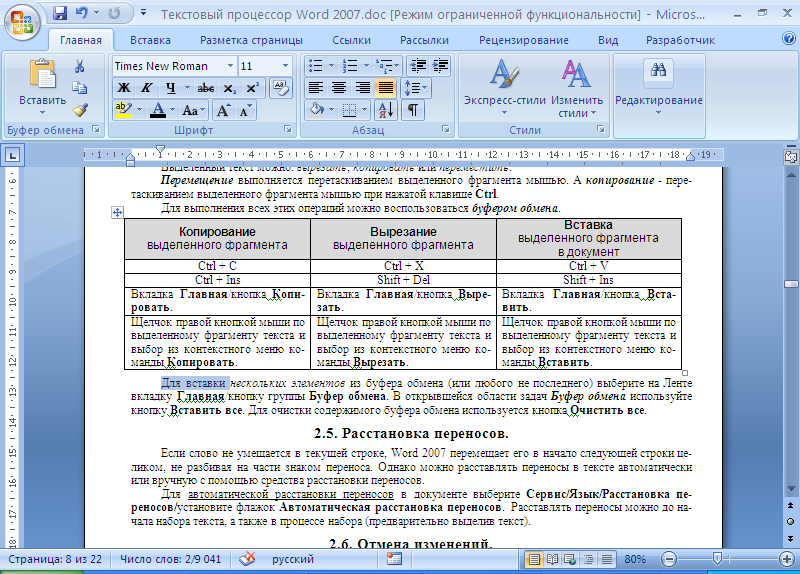
Task: Clear formatting with the eraser icon
Action: [281, 88]
